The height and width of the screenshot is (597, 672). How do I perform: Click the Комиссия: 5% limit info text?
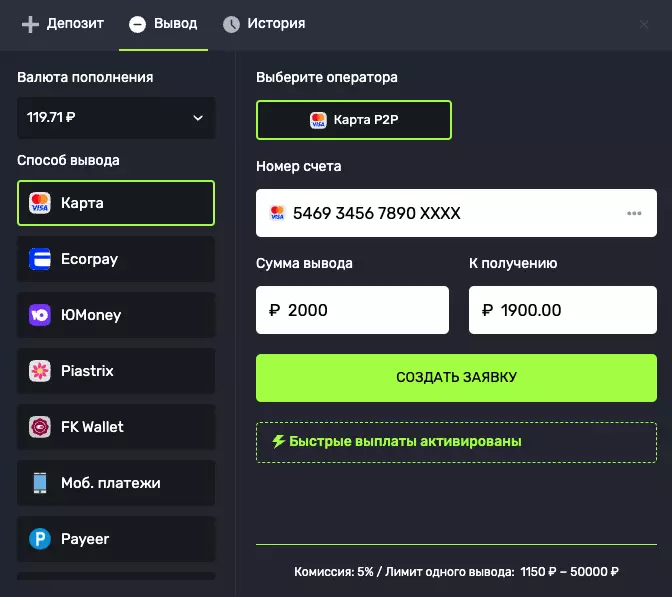pyautogui.click(x=456, y=572)
